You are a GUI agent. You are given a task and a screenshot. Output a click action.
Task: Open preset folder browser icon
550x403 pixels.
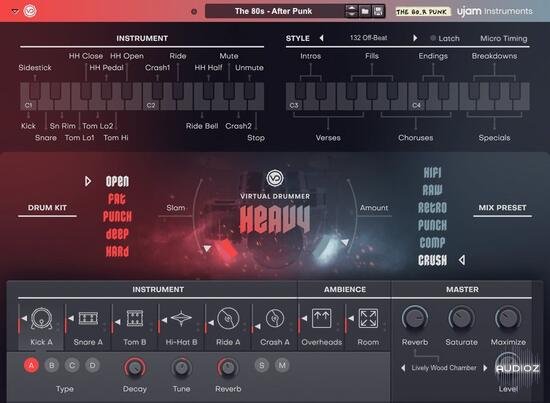coord(365,11)
